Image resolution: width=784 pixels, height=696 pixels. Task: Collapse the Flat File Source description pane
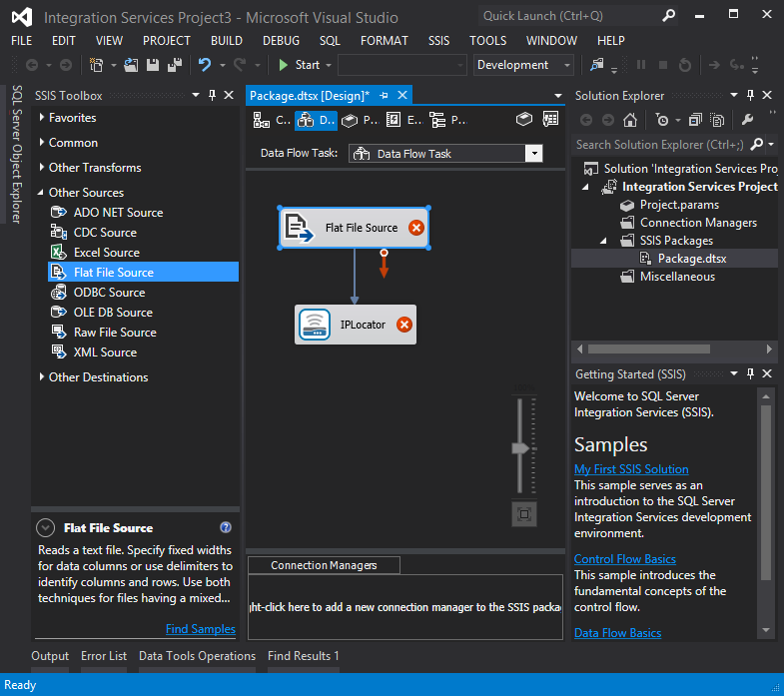click(46, 528)
